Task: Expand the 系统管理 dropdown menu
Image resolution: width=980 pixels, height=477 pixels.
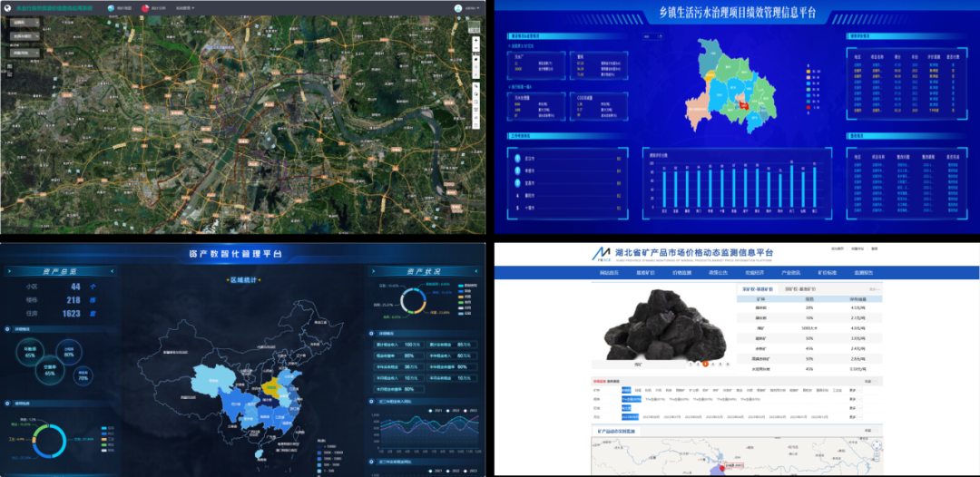Action: (x=186, y=8)
